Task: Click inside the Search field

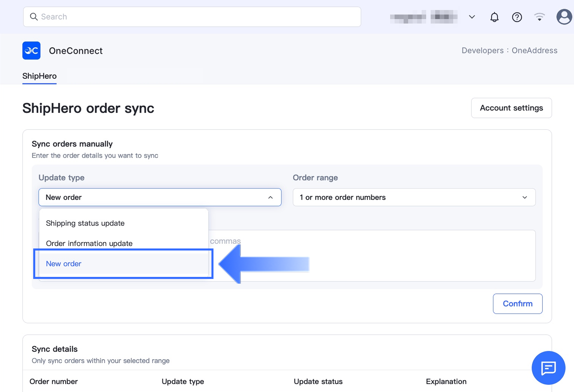Action: [x=197, y=17]
